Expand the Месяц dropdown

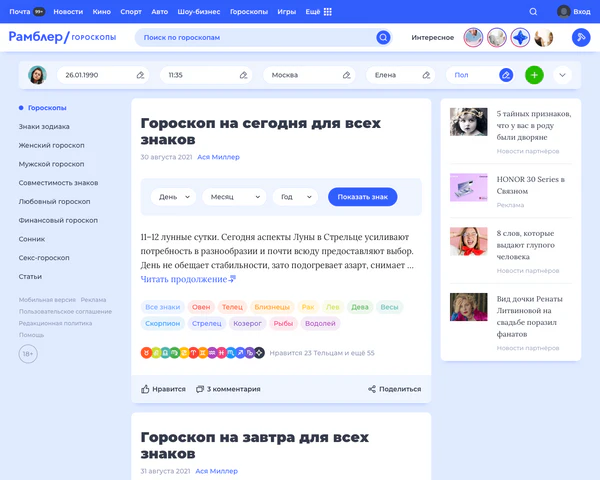click(233, 197)
